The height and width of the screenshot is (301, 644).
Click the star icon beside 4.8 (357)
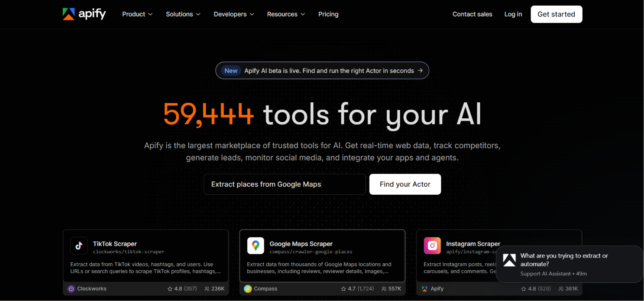tap(170, 289)
